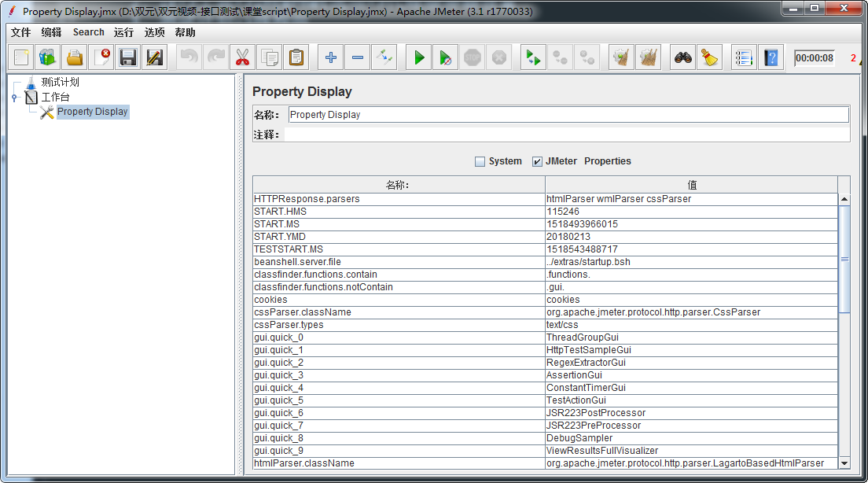Click the DebugSampler value

(x=691, y=438)
